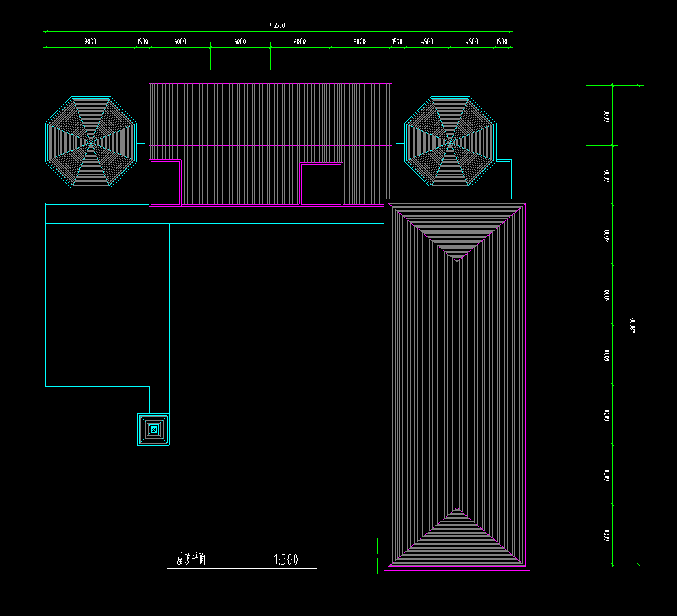Screen dimensions: 677x616
Task: Select the 46500 overall dimension text
Action: click(278, 25)
